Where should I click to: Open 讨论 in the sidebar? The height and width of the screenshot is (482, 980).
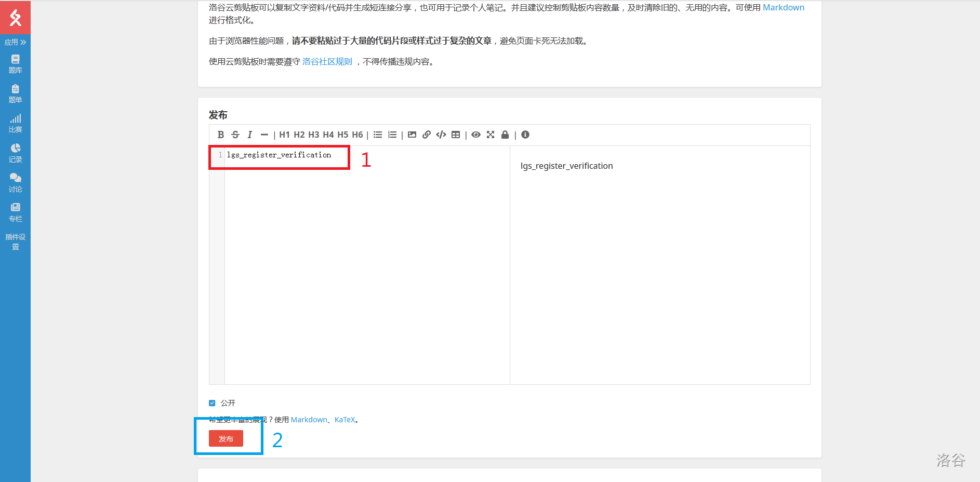pos(15,183)
